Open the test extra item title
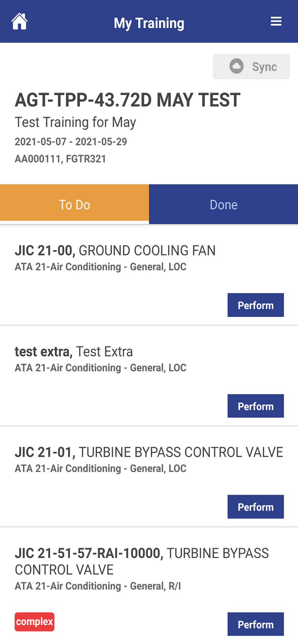The image size is (298, 644). click(74, 352)
